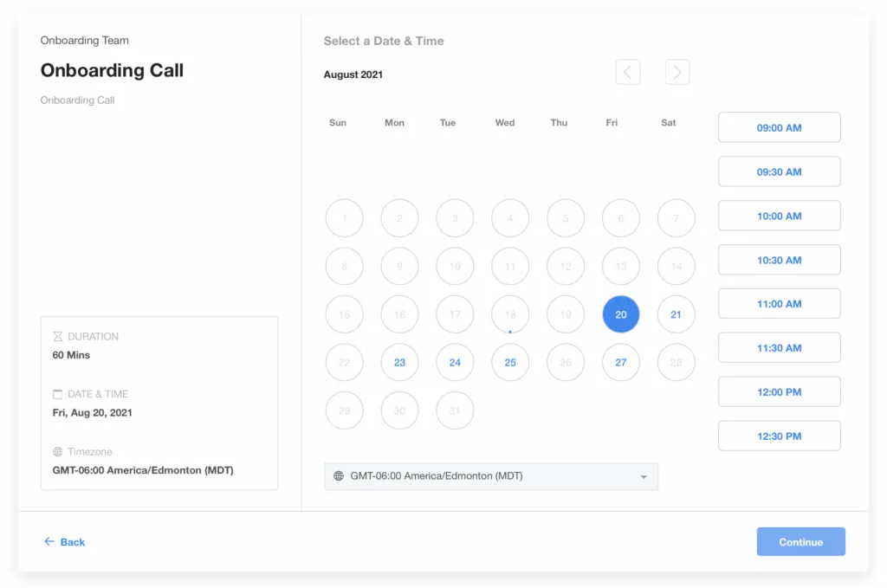Viewport: 887px width, 588px height.
Task: Click the Wed weekday column header
Action: coord(505,123)
